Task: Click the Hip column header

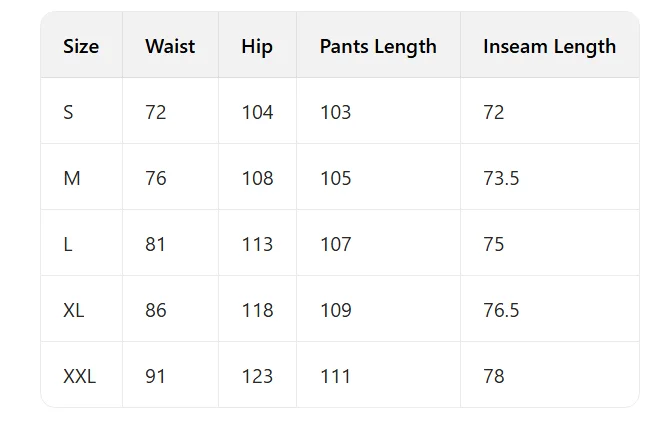Action: 257,46
